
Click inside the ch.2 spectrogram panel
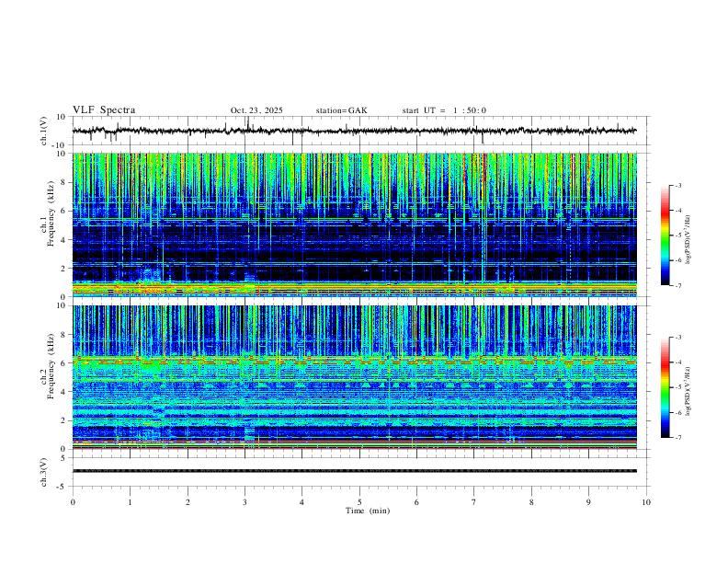click(x=354, y=377)
